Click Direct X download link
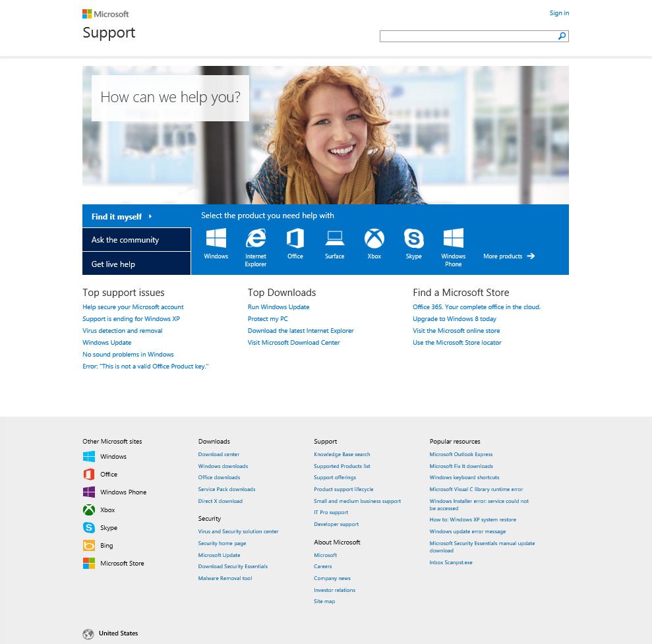This screenshot has width=652, height=644. pos(220,501)
